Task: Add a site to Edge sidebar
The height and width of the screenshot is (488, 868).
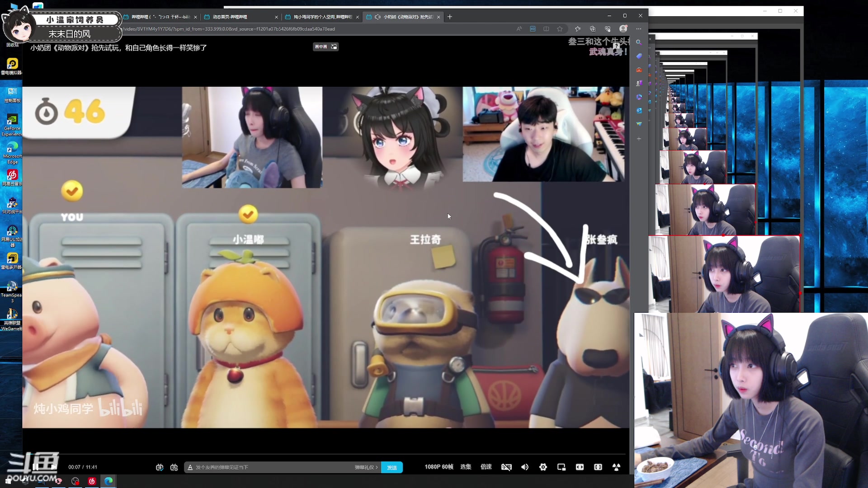Action: coord(639,139)
